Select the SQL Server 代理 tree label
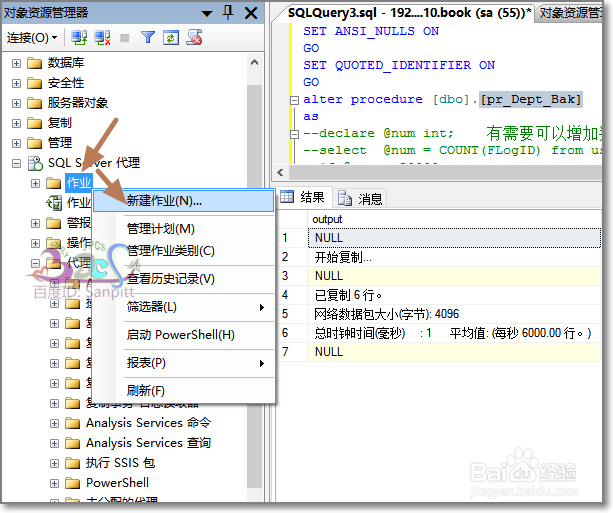Screen dimensions: 613x513 94,163
